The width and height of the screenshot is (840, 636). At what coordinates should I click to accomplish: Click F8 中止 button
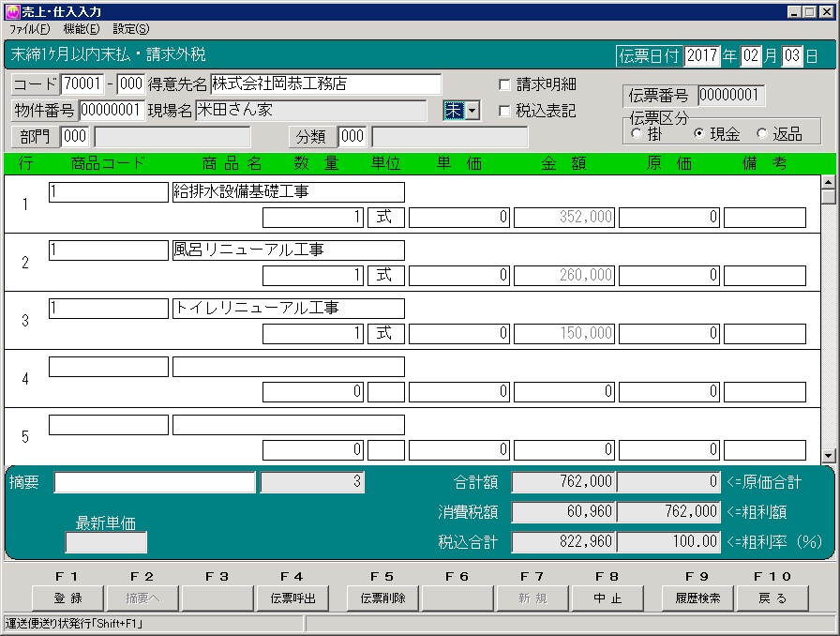[607, 598]
